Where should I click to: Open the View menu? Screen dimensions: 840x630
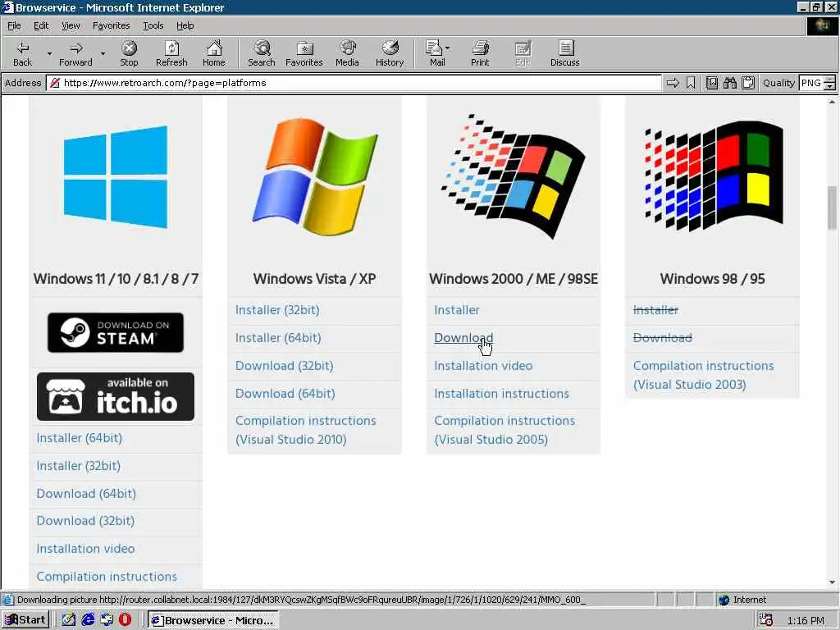(x=71, y=25)
